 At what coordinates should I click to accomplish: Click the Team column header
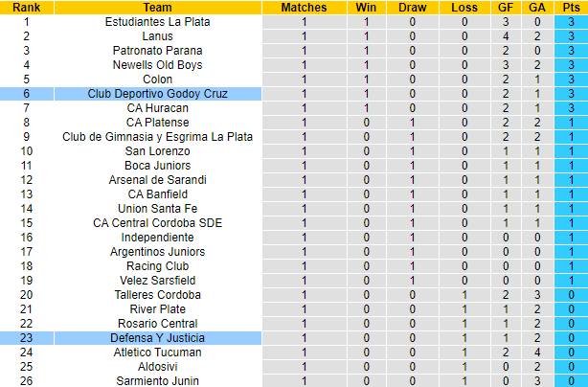157,8
